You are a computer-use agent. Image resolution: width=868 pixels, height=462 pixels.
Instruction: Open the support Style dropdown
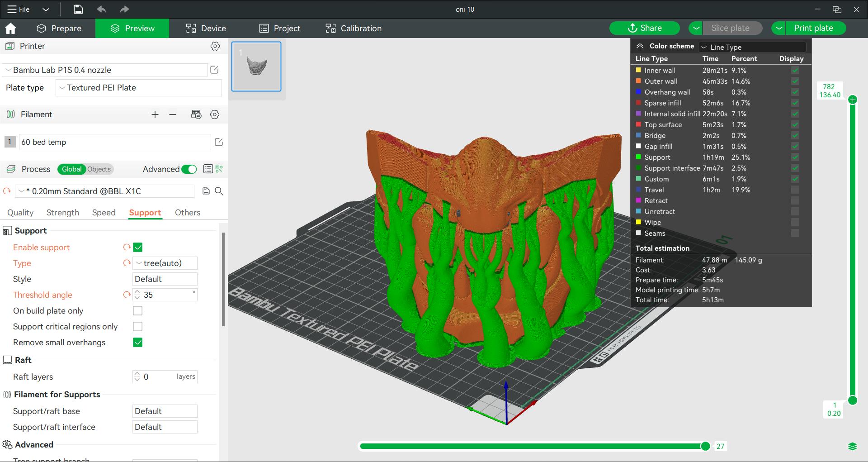[165, 279]
